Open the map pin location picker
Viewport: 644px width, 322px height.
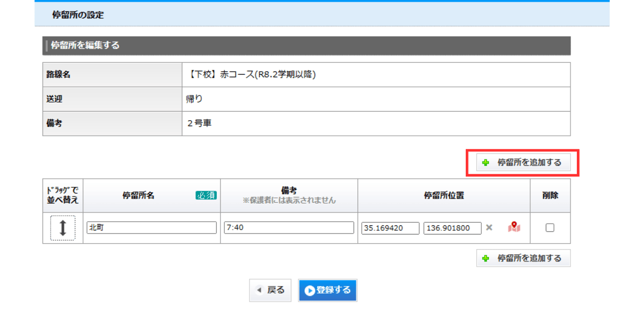coord(514,228)
